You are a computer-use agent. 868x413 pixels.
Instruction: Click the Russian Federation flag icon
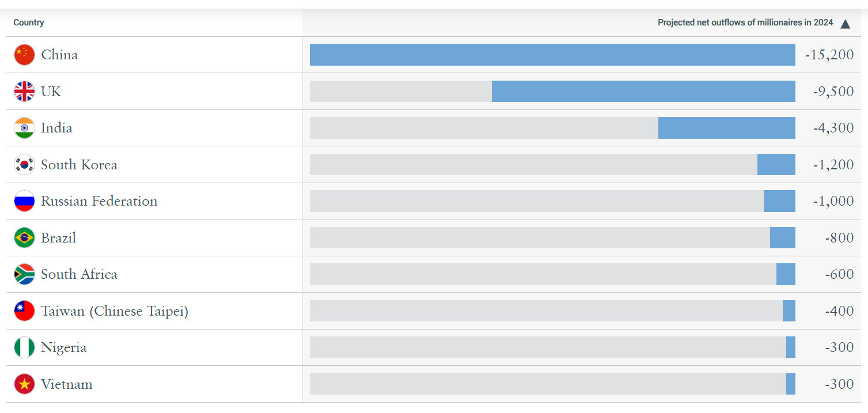click(24, 201)
